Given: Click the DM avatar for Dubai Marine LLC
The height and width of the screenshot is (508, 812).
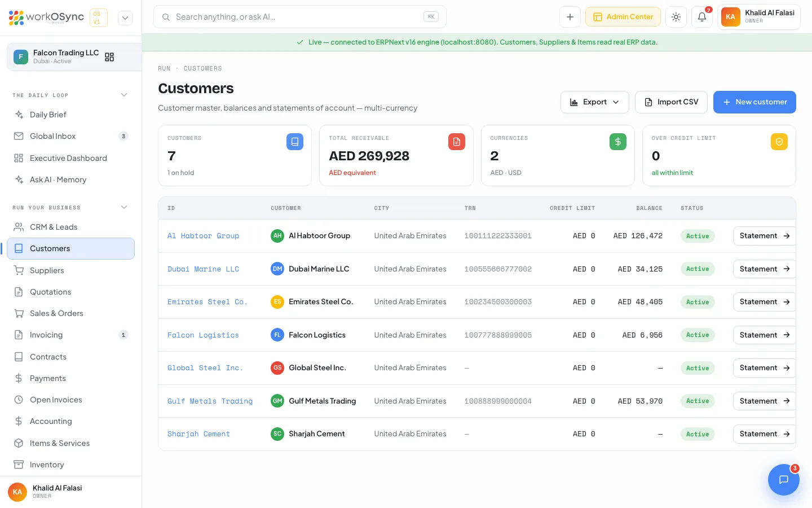Looking at the screenshot, I should click(277, 269).
